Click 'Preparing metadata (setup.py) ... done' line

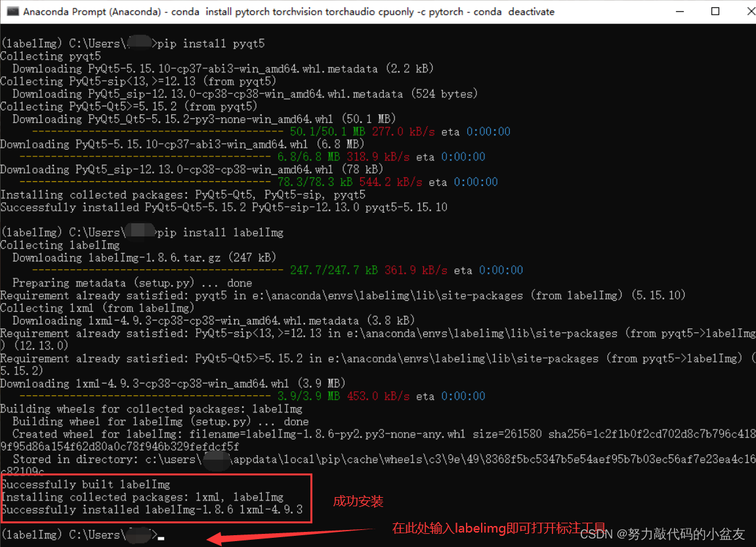point(132,282)
